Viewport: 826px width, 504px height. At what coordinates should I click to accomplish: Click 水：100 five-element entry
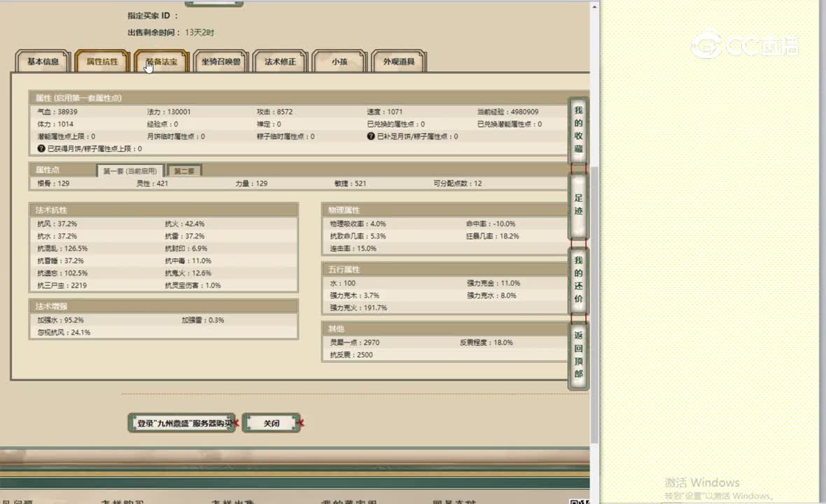(342, 283)
